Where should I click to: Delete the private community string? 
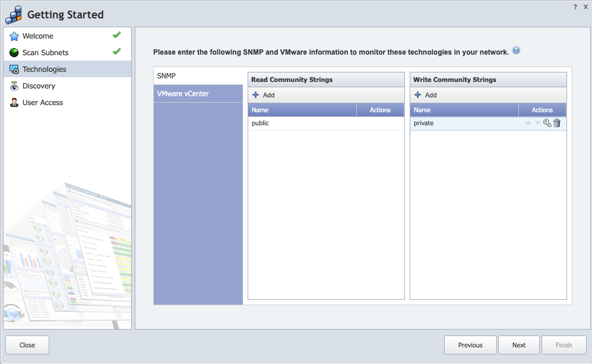coord(557,123)
